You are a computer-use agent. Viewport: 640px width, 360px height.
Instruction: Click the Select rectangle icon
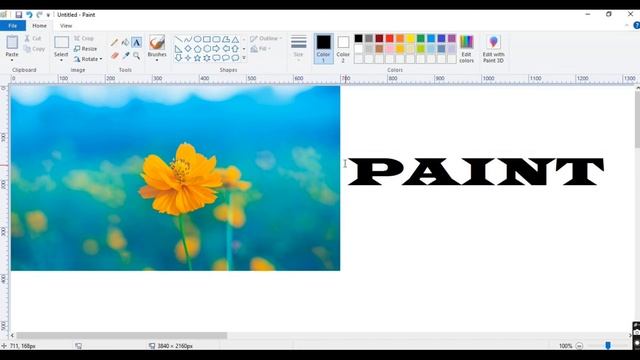click(61, 42)
